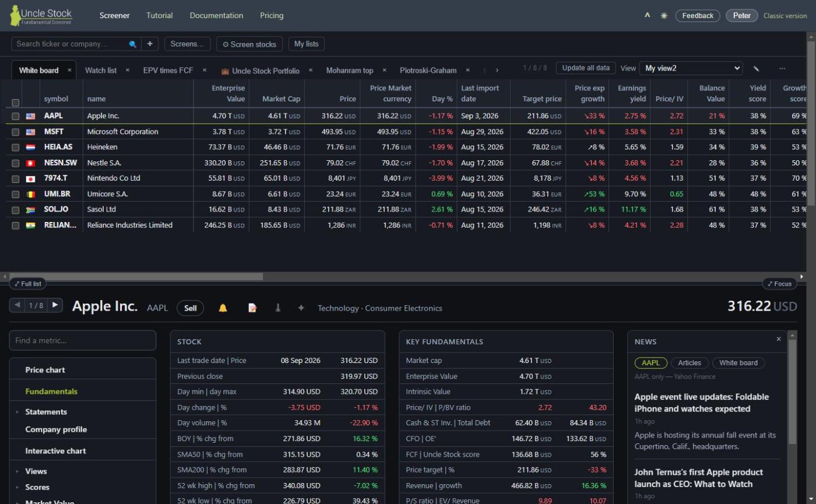
Task: Check the AAPL row checkbox
Action: (16, 116)
